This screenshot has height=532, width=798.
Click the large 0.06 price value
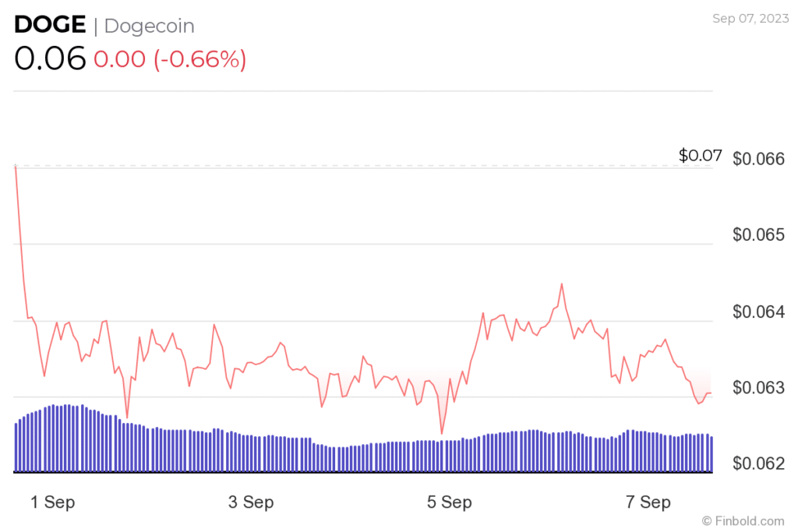pos(50,59)
